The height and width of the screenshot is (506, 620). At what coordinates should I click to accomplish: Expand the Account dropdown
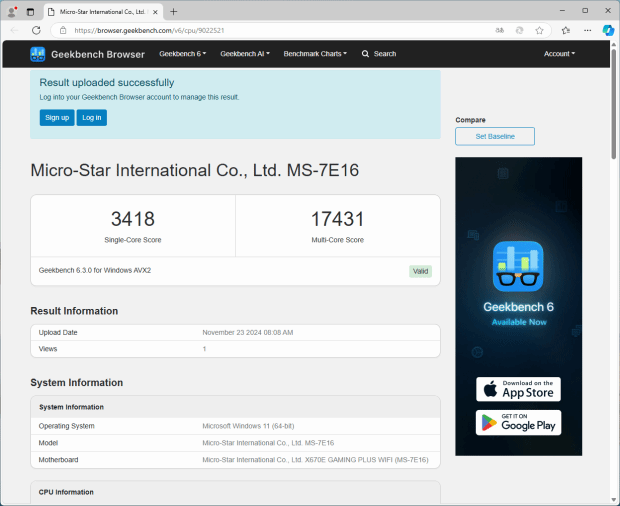tap(559, 54)
